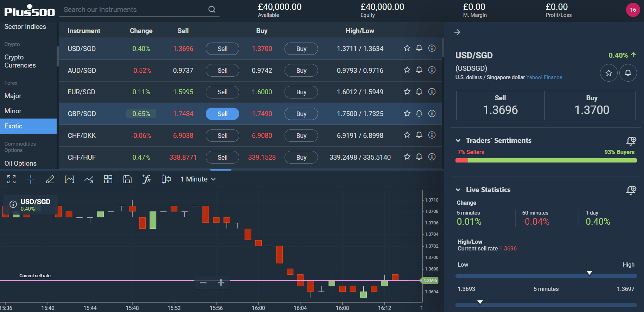Collapse the Live Statistics section
This screenshot has width=644, height=312.
point(458,190)
